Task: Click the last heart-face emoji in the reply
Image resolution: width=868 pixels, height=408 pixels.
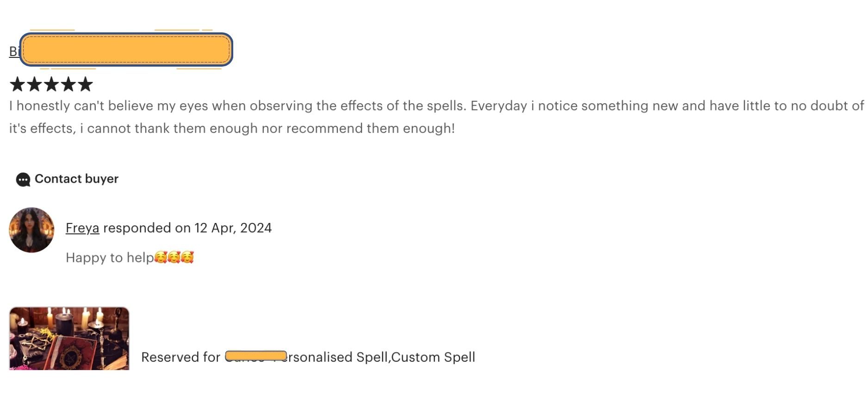Action: (x=187, y=257)
